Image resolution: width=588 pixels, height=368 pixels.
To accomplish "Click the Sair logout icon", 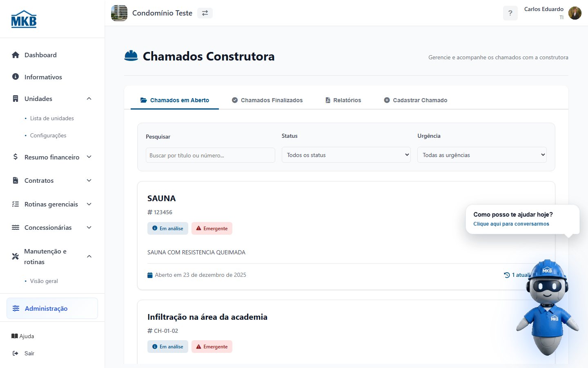I will point(16,353).
